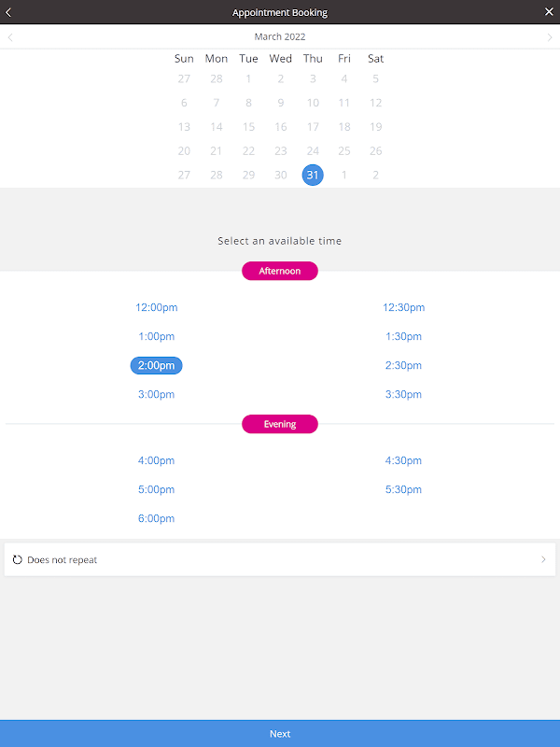
Task: Select the 4:30pm evening slot
Action: (403, 460)
